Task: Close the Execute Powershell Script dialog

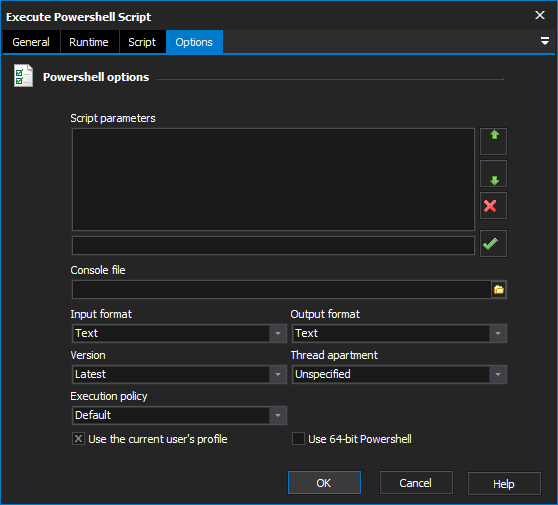Action: click(539, 15)
